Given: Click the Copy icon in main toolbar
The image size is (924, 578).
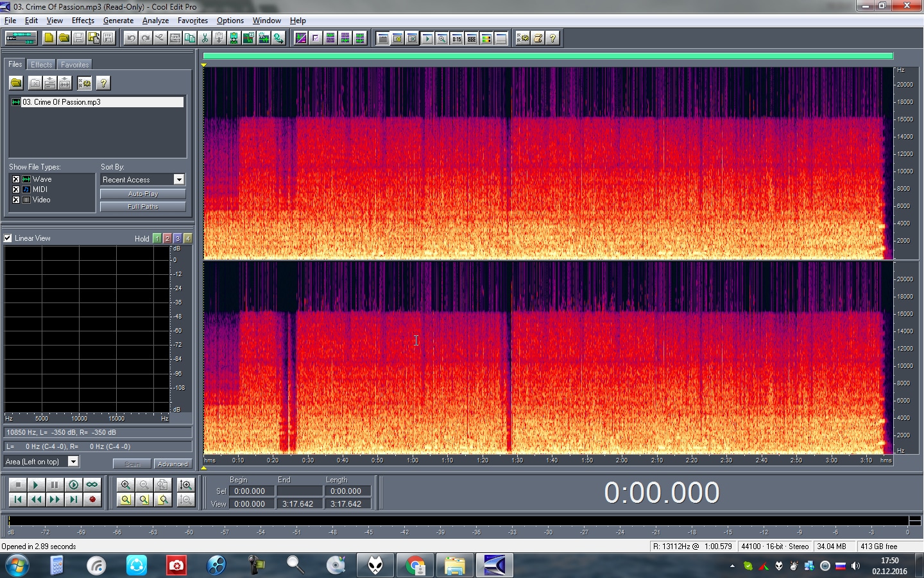Looking at the screenshot, I should 190,38.
